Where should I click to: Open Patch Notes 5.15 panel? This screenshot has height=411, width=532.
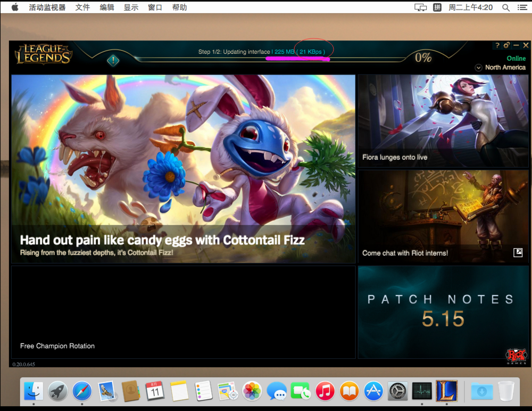(443, 312)
